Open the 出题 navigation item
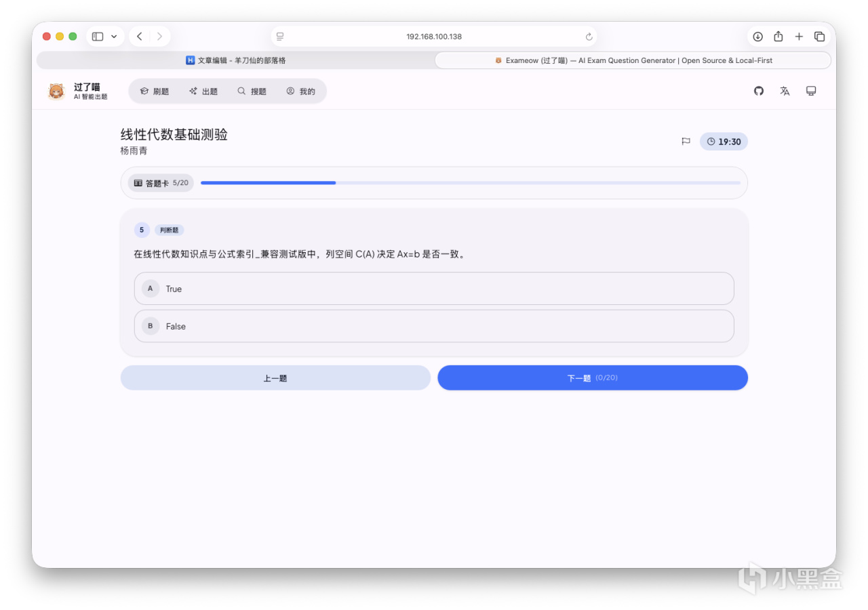Screen dimensions: 868x610 pyautogui.click(x=203, y=91)
